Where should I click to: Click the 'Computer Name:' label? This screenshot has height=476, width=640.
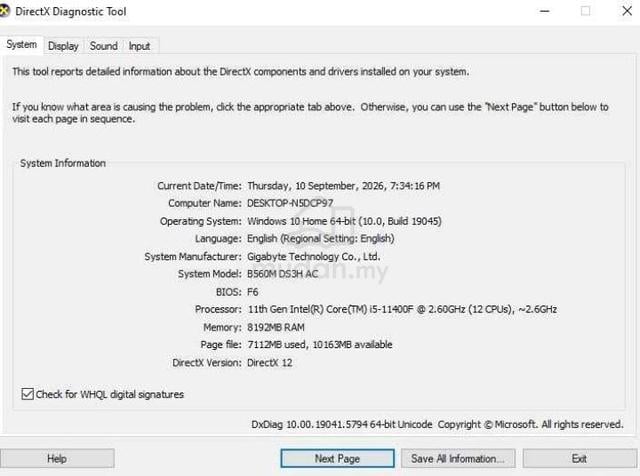click(x=205, y=203)
